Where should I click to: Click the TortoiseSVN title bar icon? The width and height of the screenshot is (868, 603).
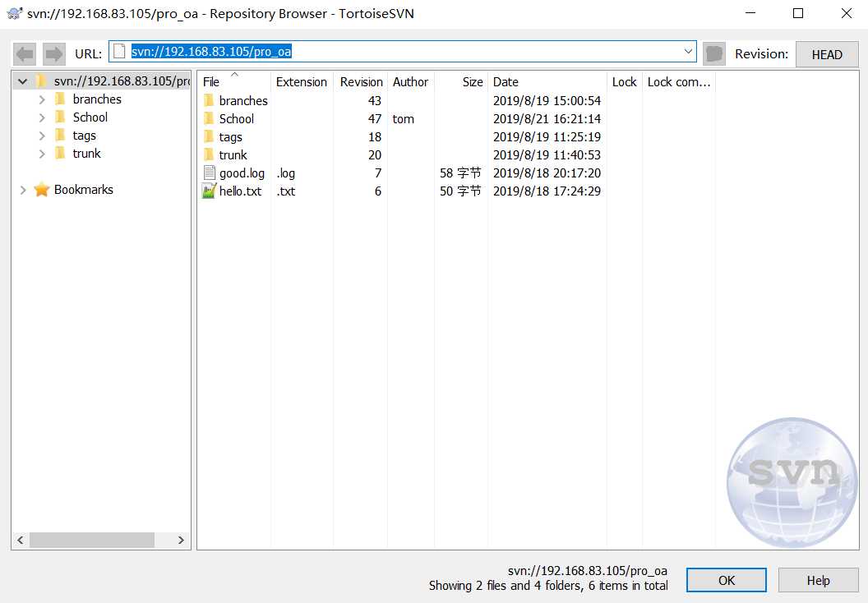click(x=15, y=13)
